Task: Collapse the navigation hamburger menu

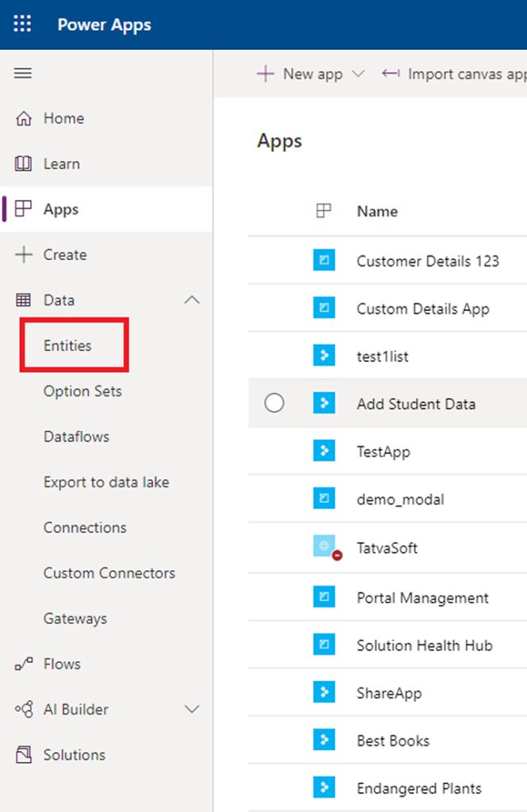Action: click(x=23, y=73)
